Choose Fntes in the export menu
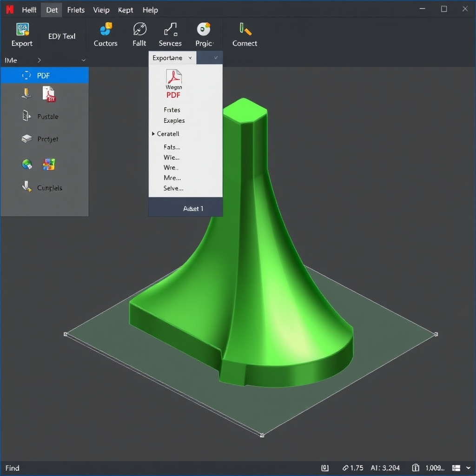The image size is (476, 476). pos(172,110)
